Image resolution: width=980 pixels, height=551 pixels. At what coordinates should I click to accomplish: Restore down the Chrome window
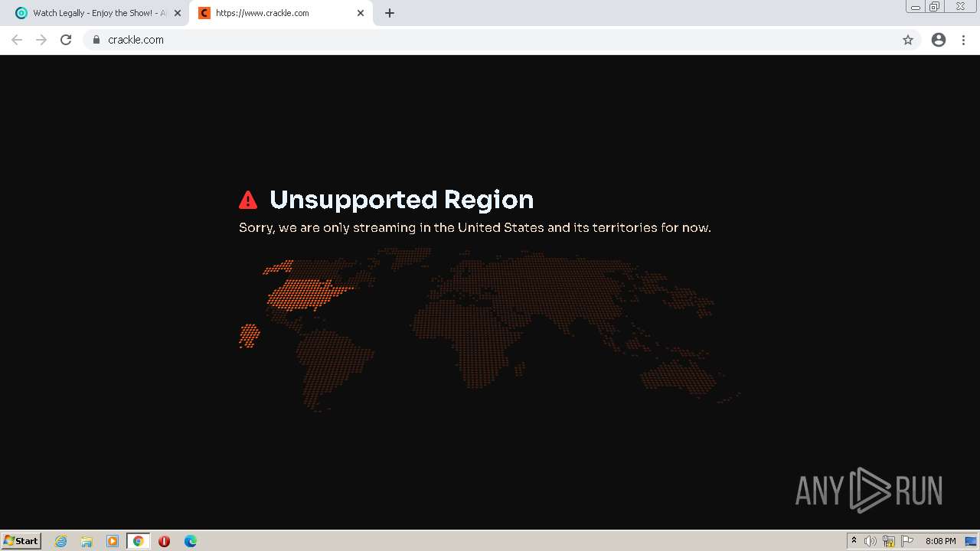point(935,6)
